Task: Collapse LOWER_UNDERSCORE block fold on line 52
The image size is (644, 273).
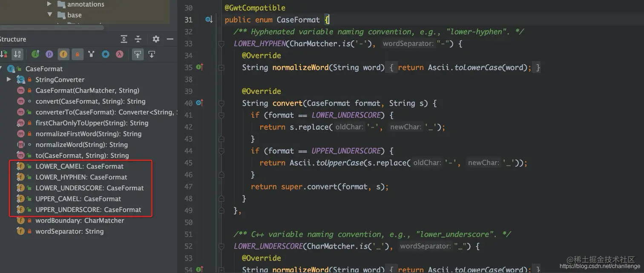Action: pyautogui.click(x=221, y=246)
